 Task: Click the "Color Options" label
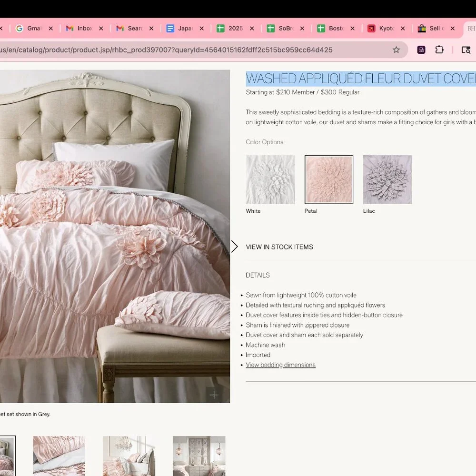coord(264,142)
